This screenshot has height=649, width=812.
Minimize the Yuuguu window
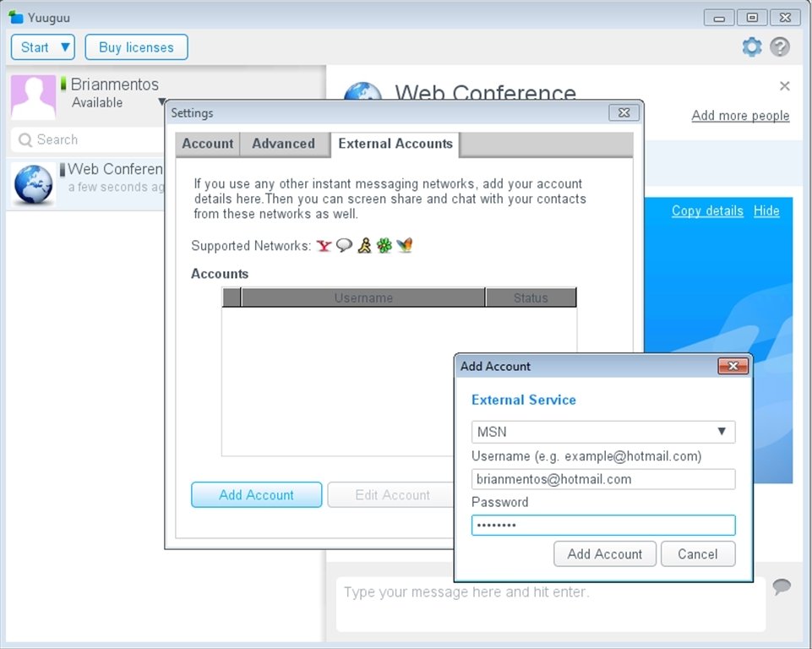(719, 18)
